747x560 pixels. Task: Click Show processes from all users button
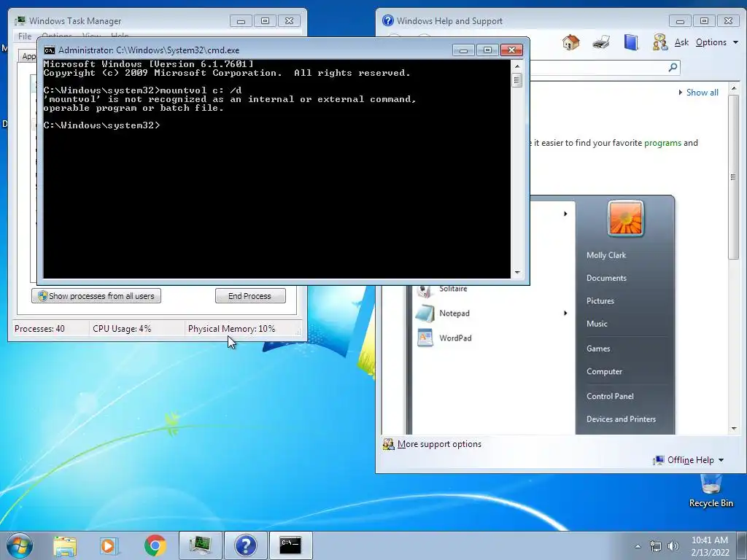click(x=96, y=296)
